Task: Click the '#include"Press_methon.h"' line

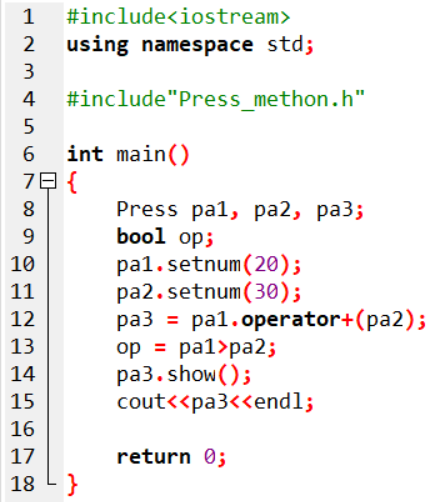Action: point(216,99)
